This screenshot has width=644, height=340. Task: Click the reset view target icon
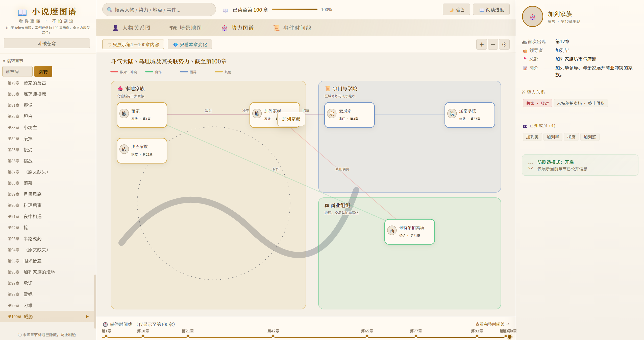click(504, 44)
